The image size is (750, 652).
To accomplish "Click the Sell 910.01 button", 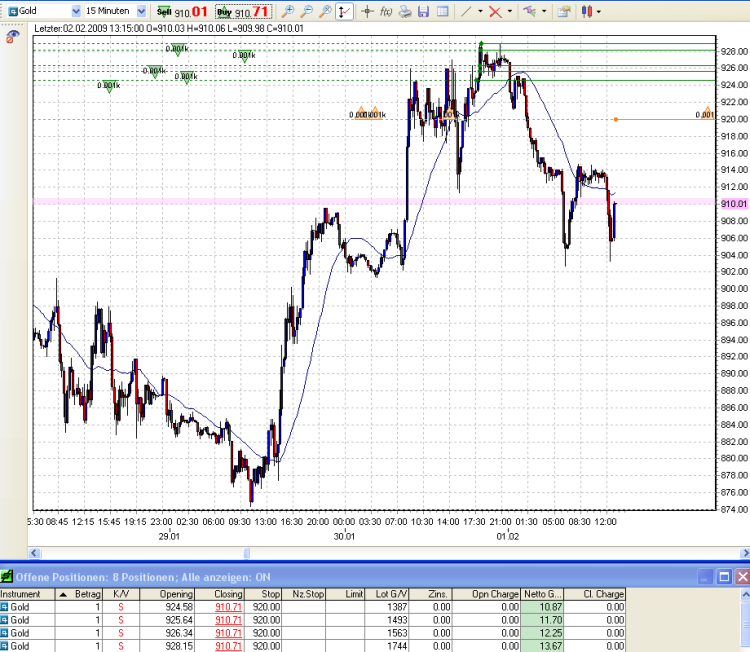I will [x=182, y=11].
